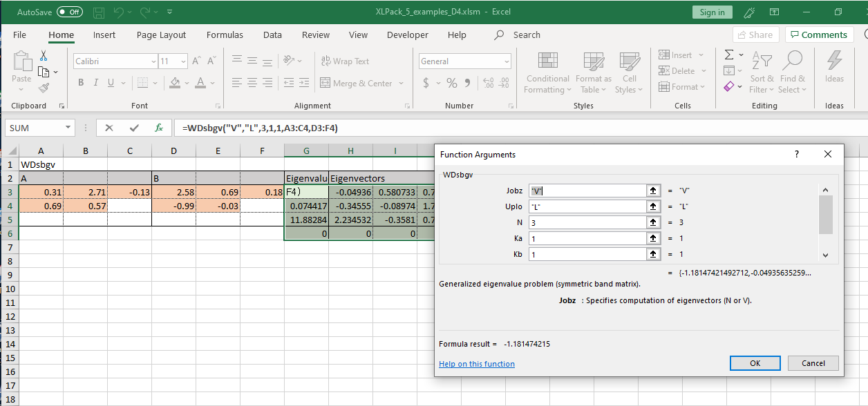
Task: Switch to the Formulas tab
Action: [x=225, y=35]
